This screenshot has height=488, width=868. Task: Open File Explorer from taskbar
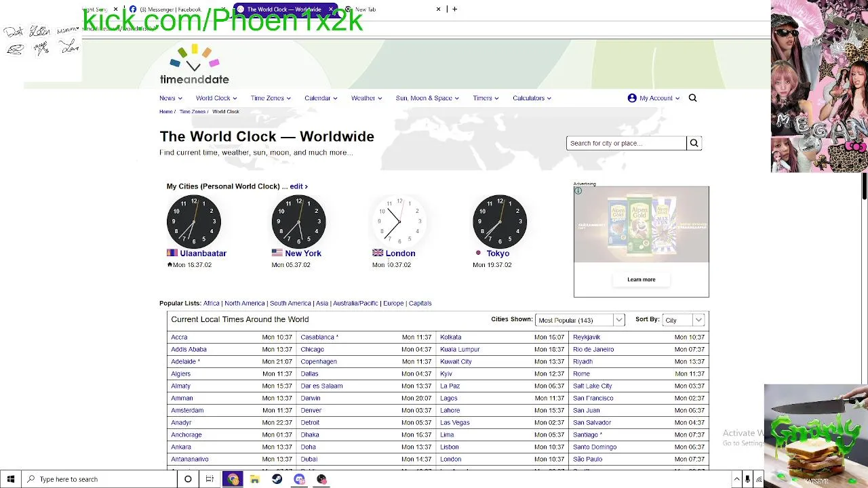(x=255, y=479)
